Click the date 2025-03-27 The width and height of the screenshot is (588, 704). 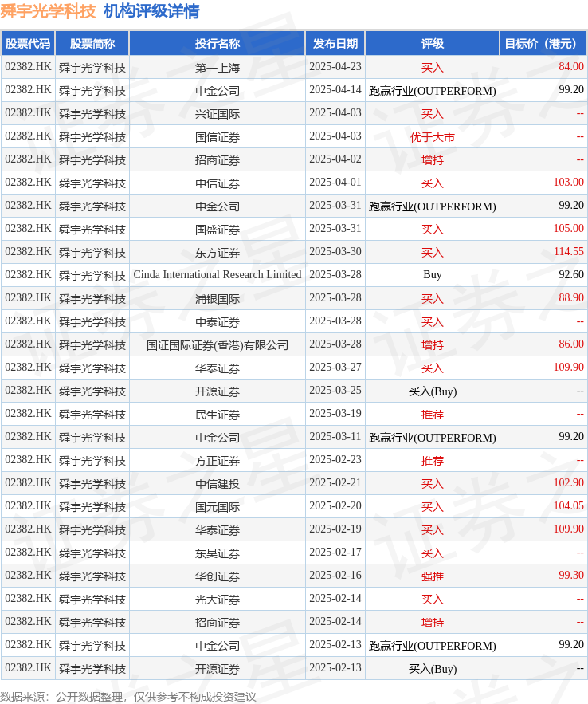tap(335, 368)
